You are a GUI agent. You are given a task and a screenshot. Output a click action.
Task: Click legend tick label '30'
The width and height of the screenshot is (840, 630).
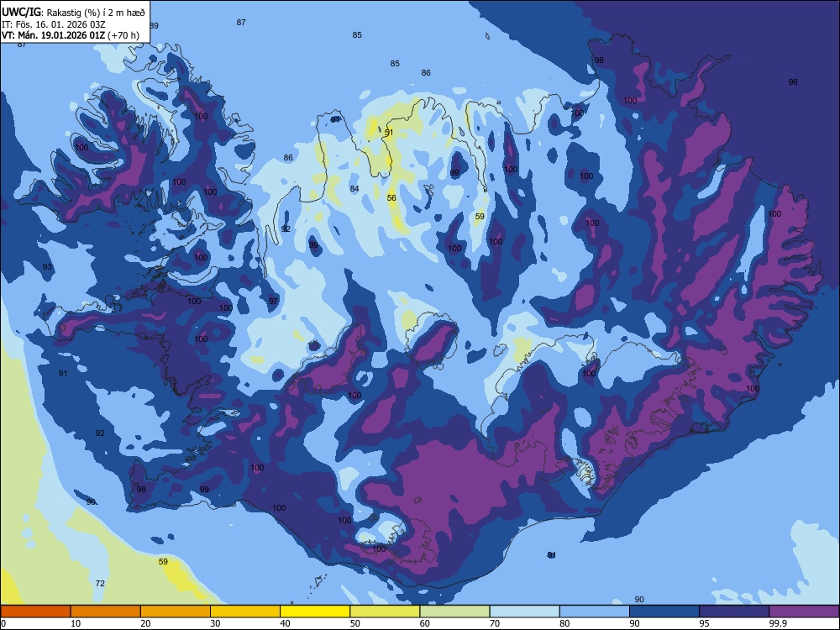215,623
